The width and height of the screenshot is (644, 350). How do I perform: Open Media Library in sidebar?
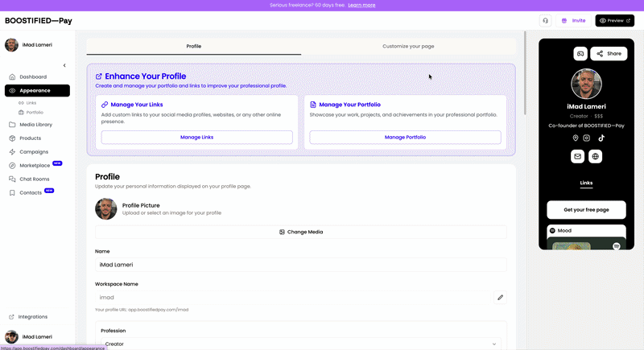[x=37, y=125]
